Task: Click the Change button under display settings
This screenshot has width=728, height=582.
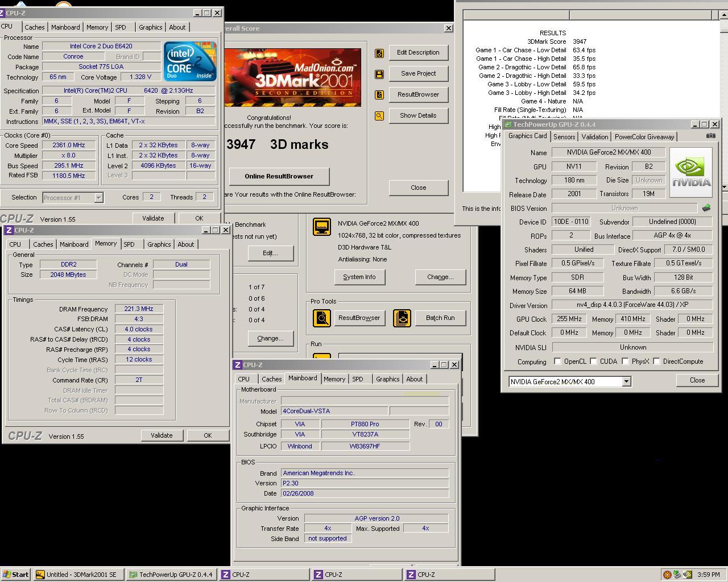Action: pyautogui.click(x=440, y=277)
